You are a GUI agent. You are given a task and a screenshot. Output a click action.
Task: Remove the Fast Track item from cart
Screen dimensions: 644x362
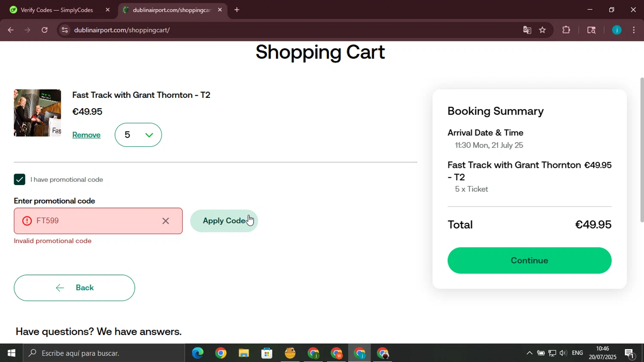(86, 135)
